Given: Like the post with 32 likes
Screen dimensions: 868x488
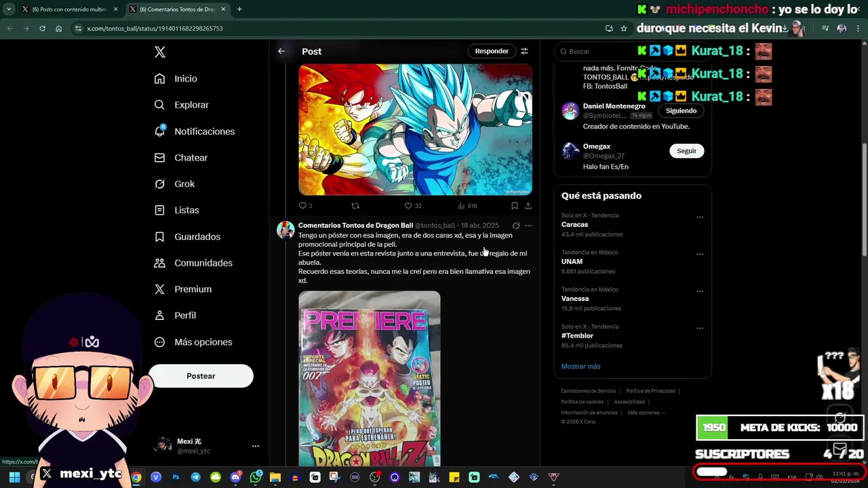Looking at the screenshot, I should (x=412, y=205).
